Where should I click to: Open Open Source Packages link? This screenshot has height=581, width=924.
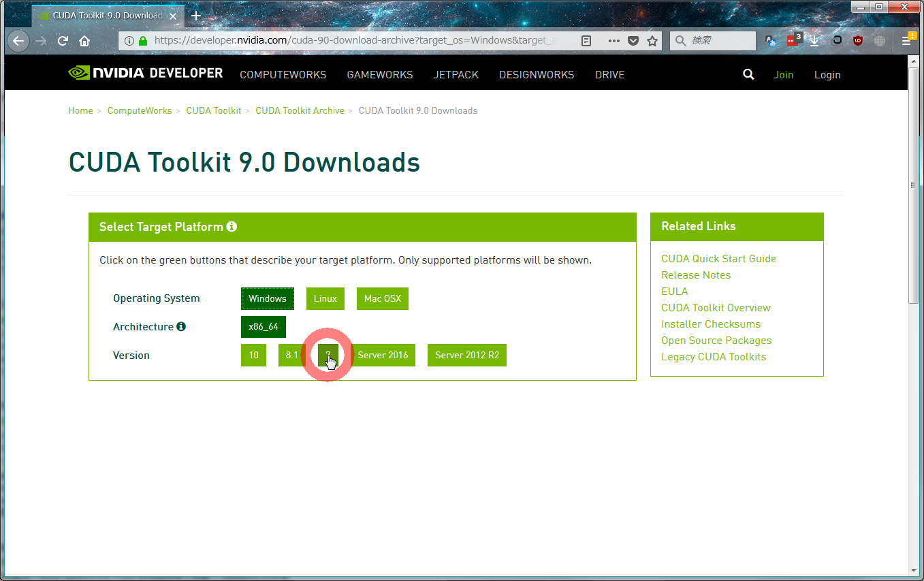point(716,341)
